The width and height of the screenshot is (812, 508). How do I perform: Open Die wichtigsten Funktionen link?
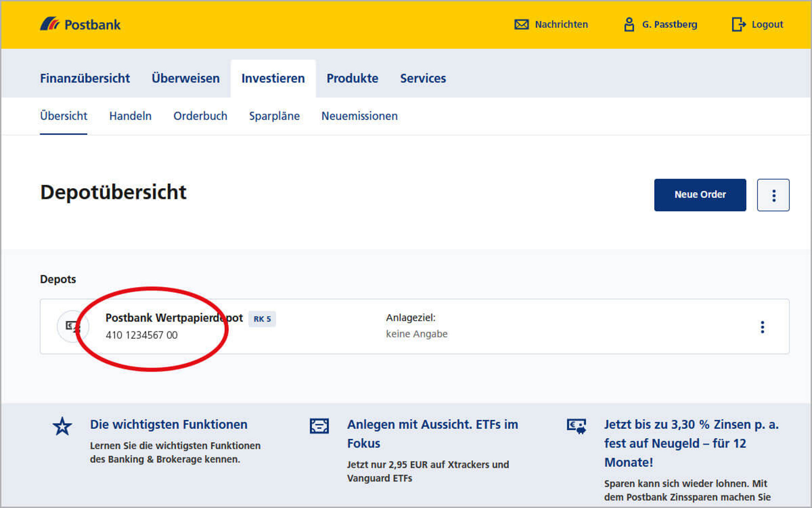coord(169,424)
